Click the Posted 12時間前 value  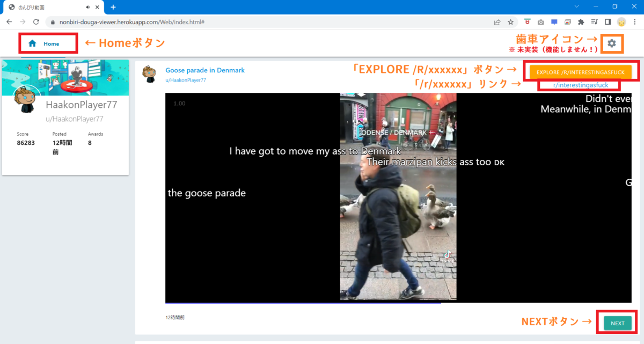(x=62, y=148)
